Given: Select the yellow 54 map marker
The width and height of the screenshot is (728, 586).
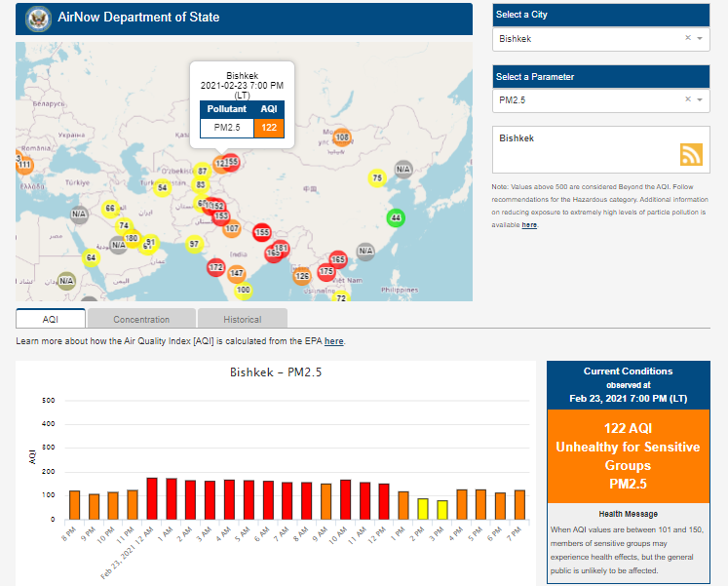Looking at the screenshot, I should tap(163, 187).
